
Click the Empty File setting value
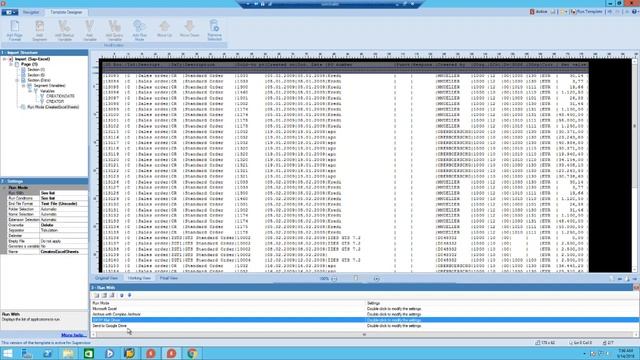pyautogui.click(x=64, y=241)
